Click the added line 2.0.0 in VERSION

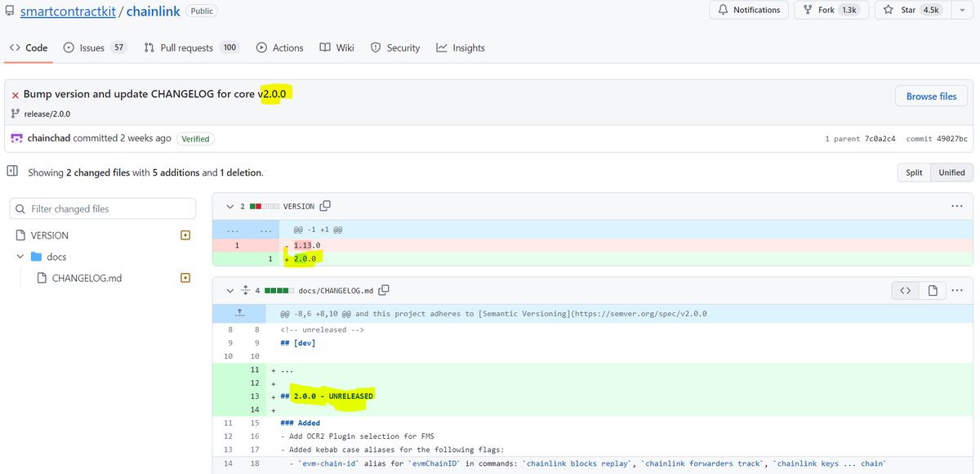(305, 259)
